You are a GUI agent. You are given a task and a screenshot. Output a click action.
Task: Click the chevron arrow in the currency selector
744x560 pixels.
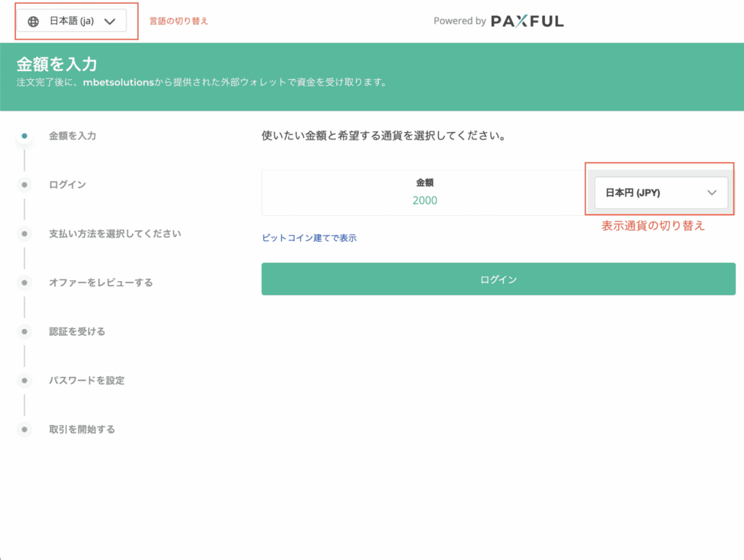click(712, 193)
